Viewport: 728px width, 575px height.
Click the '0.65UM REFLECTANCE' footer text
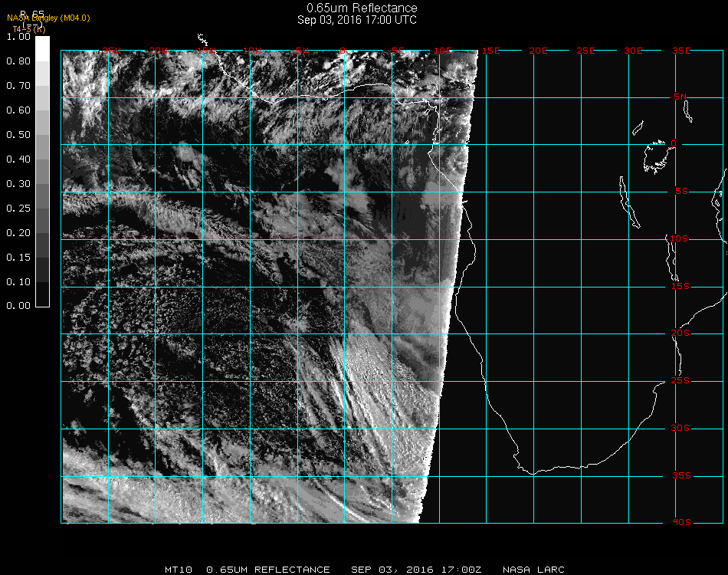point(268,570)
